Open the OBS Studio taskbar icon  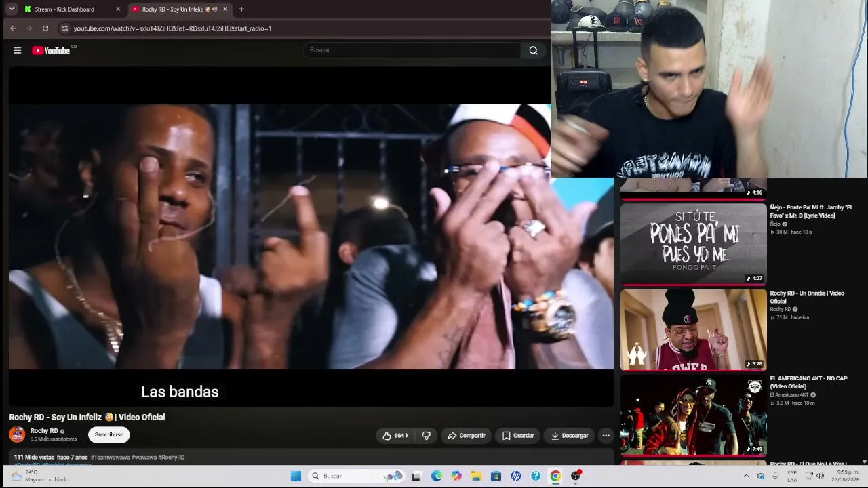576,476
